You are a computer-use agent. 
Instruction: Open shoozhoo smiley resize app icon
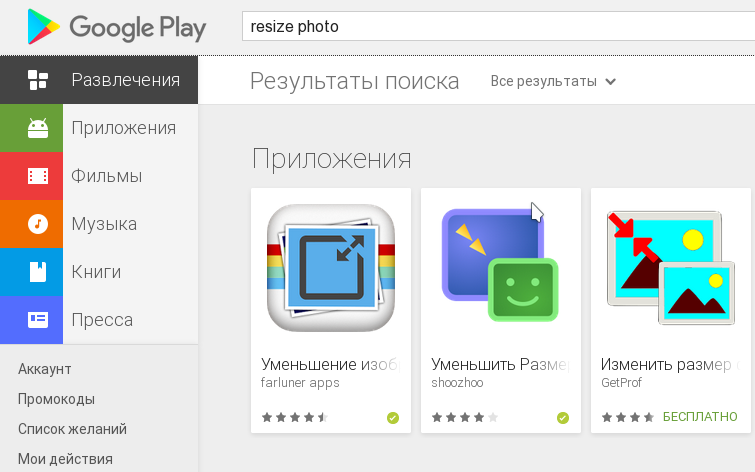pyautogui.click(x=500, y=265)
